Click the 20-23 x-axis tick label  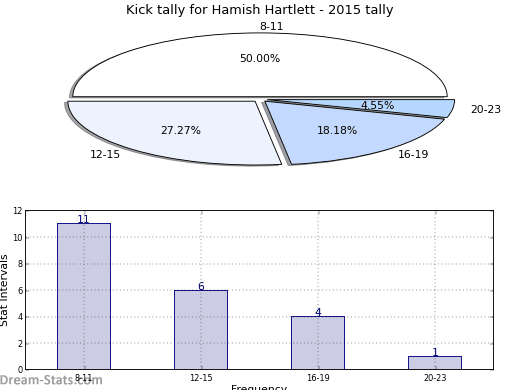pos(435,378)
